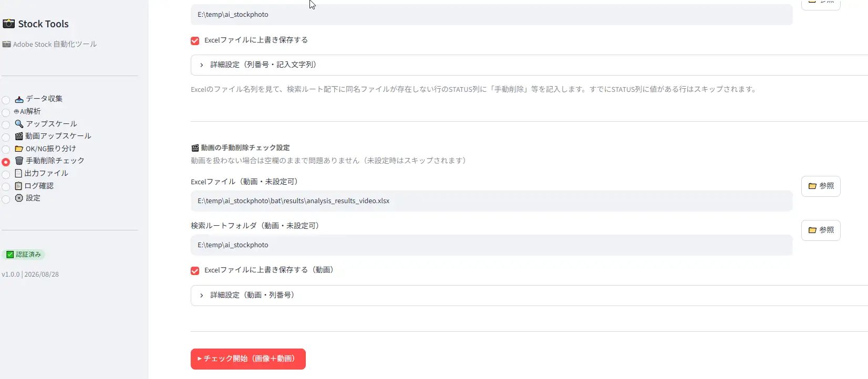
Task: Select the AI解析 radio button
Action: tap(6, 112)
